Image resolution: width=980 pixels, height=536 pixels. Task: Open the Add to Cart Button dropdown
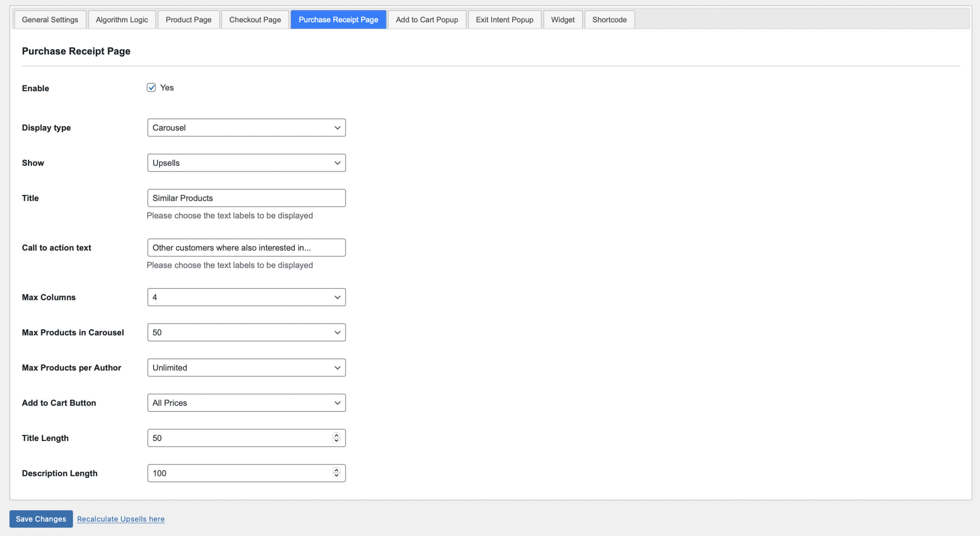pyautogui.click(x=247, y=403)
